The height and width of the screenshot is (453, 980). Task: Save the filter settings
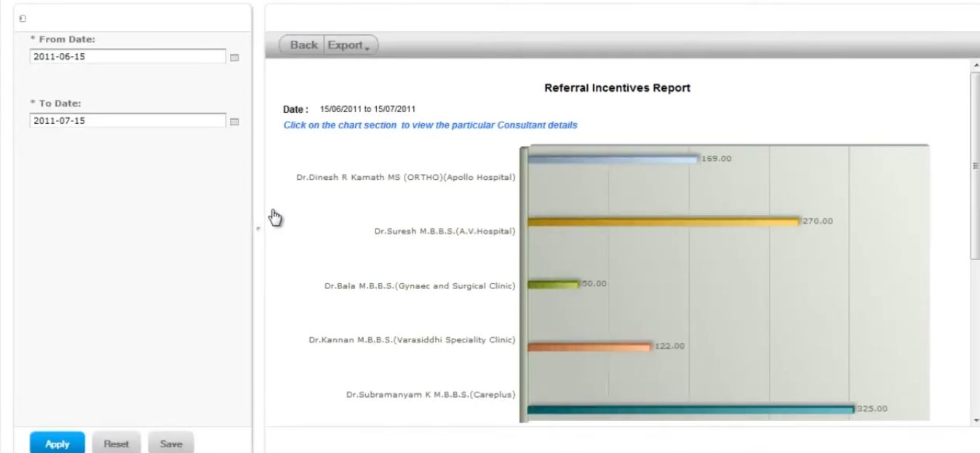point(171,444)
